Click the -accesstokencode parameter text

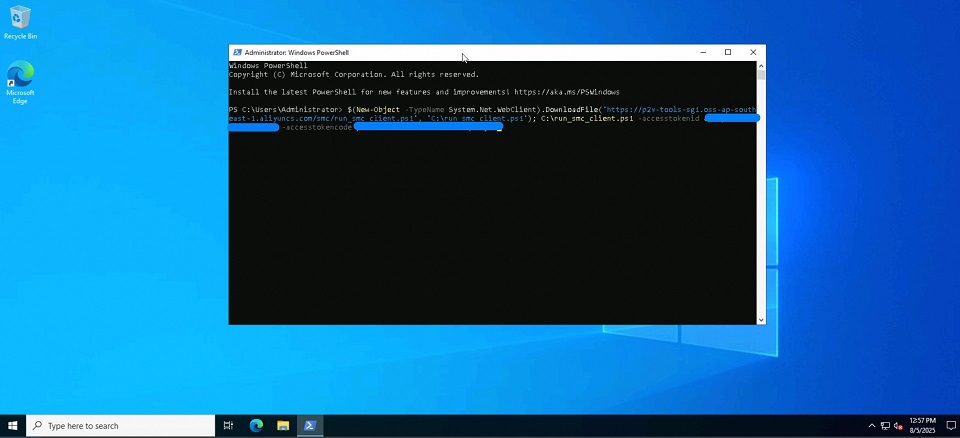point(317,127)
